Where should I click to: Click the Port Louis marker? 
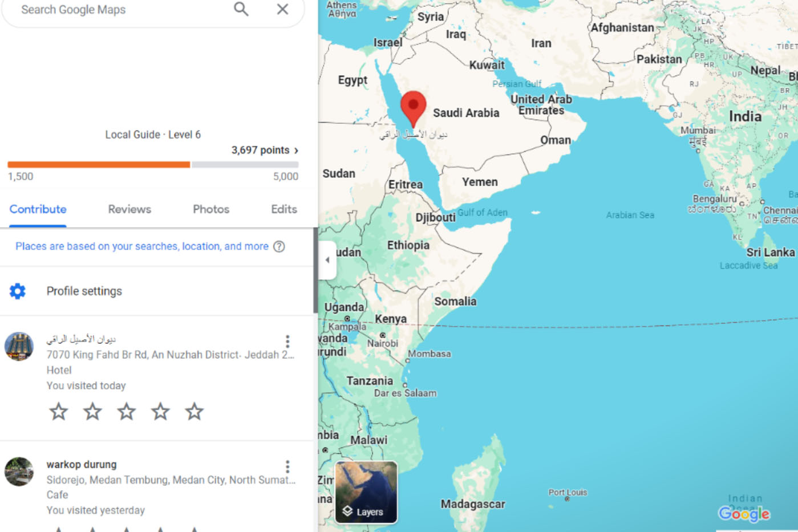567,499
